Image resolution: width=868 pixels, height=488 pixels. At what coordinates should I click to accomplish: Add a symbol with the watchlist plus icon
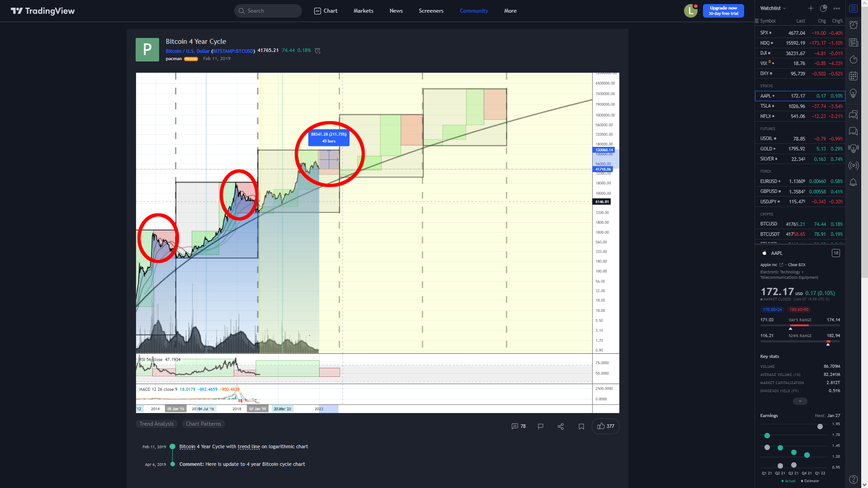(811, 8)
